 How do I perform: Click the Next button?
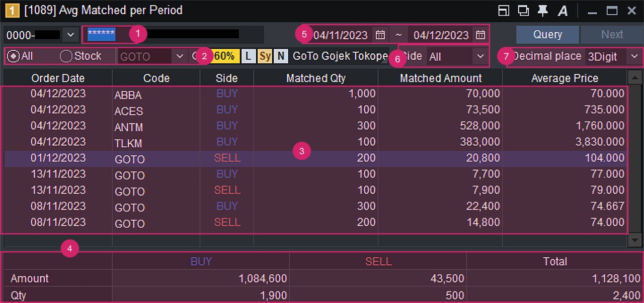pos(612,35)
